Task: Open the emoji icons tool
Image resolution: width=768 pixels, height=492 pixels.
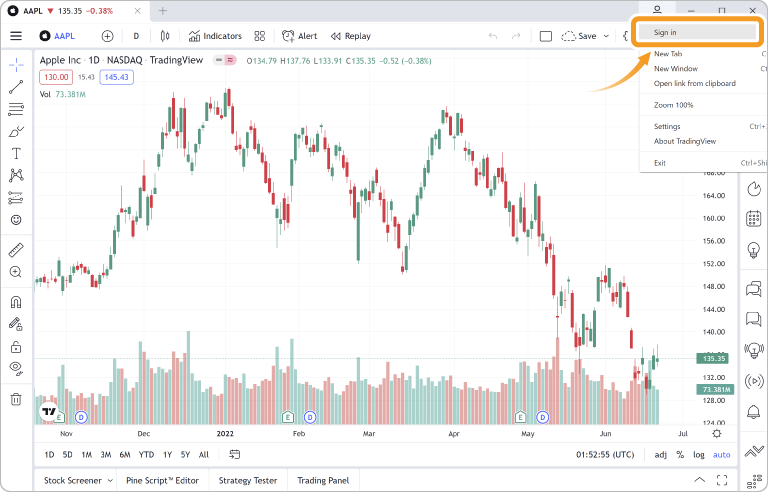Action: [x=16, y=220]
